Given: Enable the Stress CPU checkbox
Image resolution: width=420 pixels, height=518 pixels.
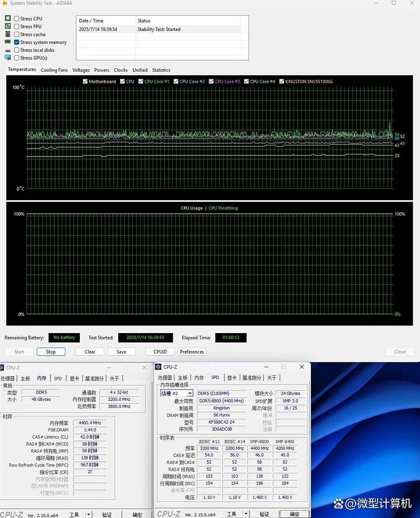Looking at the screenshot, I should (16, 19).
